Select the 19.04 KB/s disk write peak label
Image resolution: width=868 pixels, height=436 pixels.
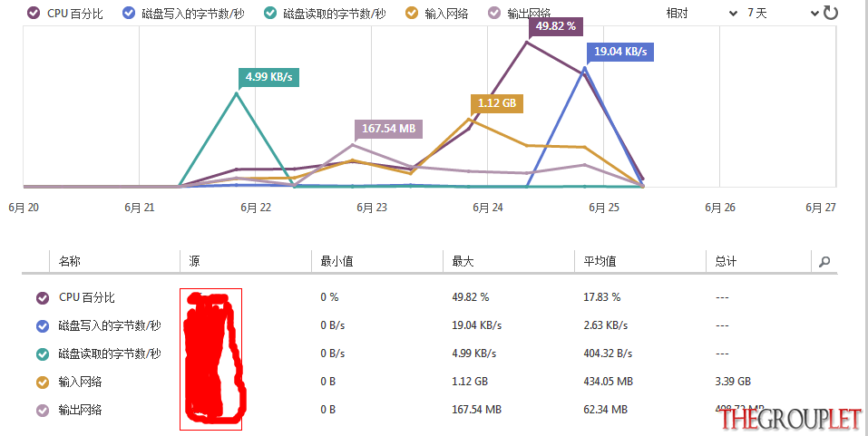(x=620, y=52)
